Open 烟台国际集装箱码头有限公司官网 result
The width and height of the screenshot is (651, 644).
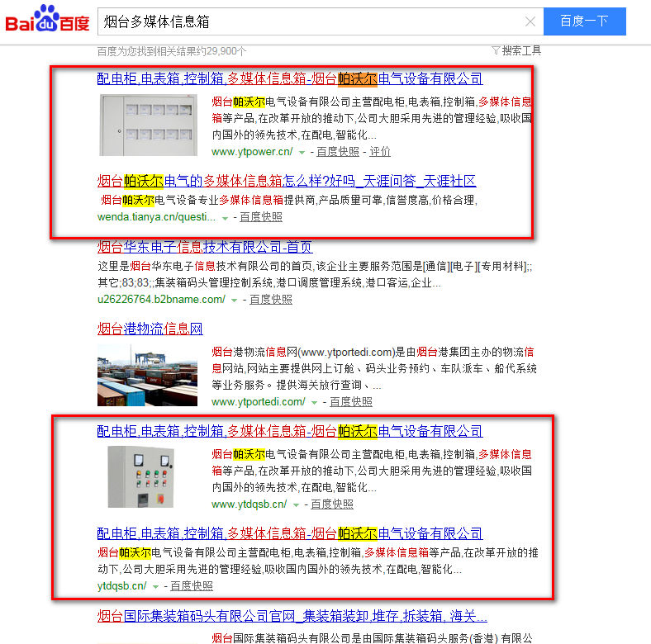click(x=292, y=616)
